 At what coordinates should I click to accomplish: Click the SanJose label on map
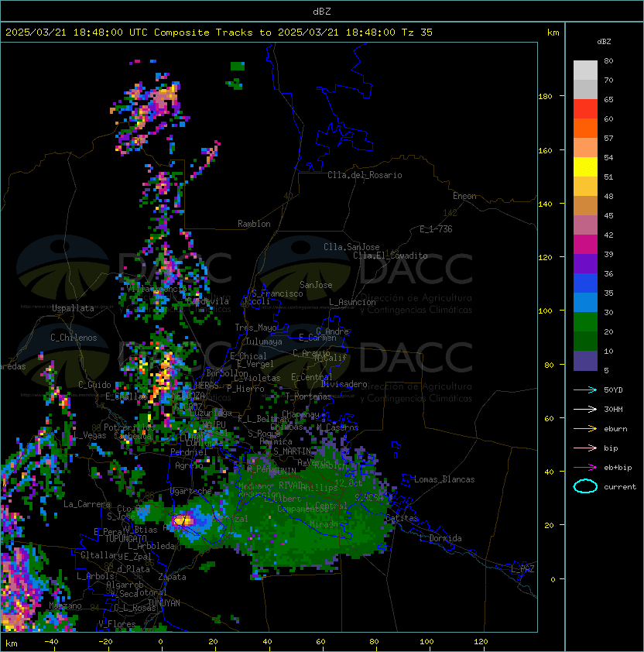pos(316,285)
